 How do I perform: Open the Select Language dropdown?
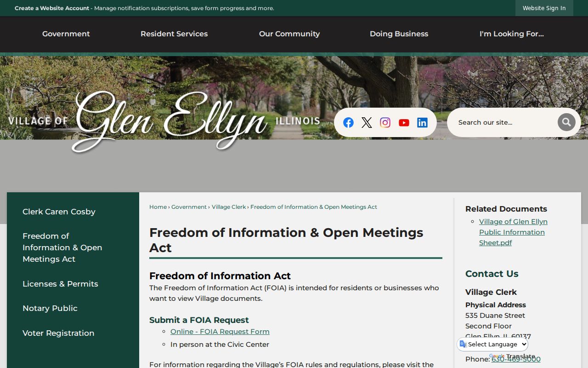[x=492, y=344]
